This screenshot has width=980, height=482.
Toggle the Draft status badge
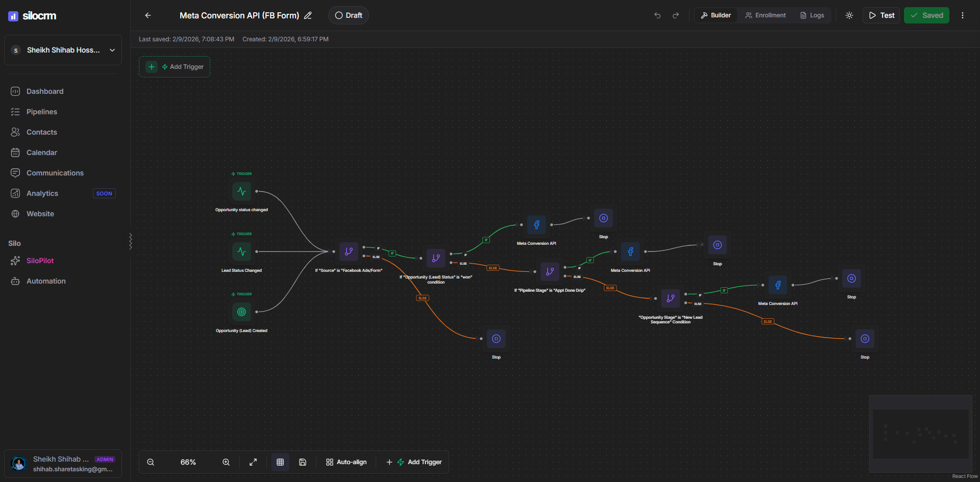click(x=349, y=15)
